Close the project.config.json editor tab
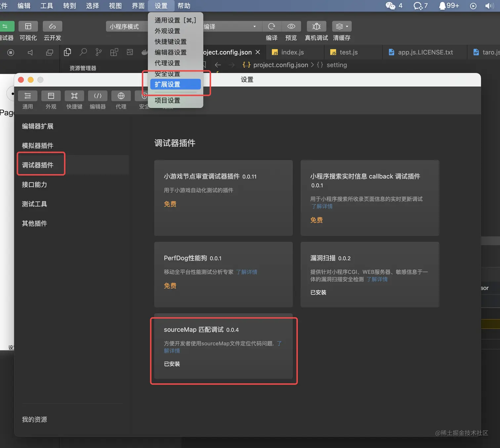Image resolution: width=500 pixels, height=448 pixels. [258, 52]
